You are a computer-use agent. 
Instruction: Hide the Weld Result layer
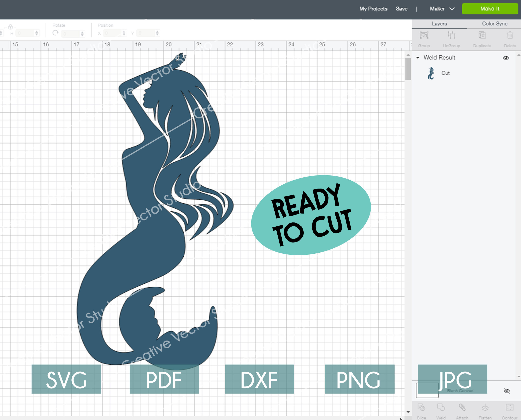506,58
